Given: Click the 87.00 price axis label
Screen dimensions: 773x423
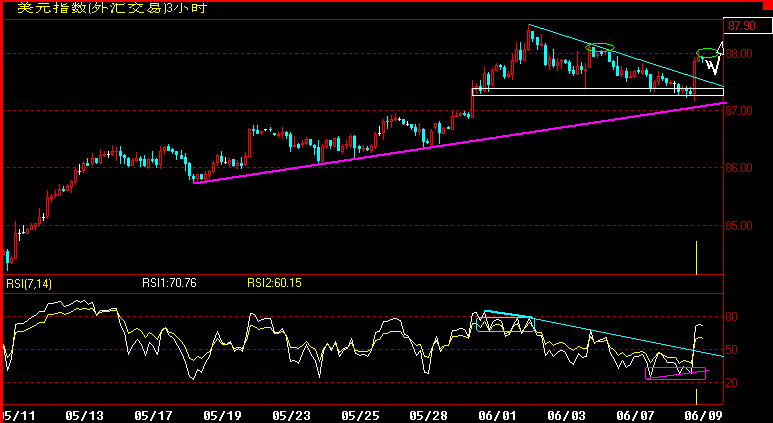Looking at the screenshot, I should pyautogui.click(x=738, y=111).
